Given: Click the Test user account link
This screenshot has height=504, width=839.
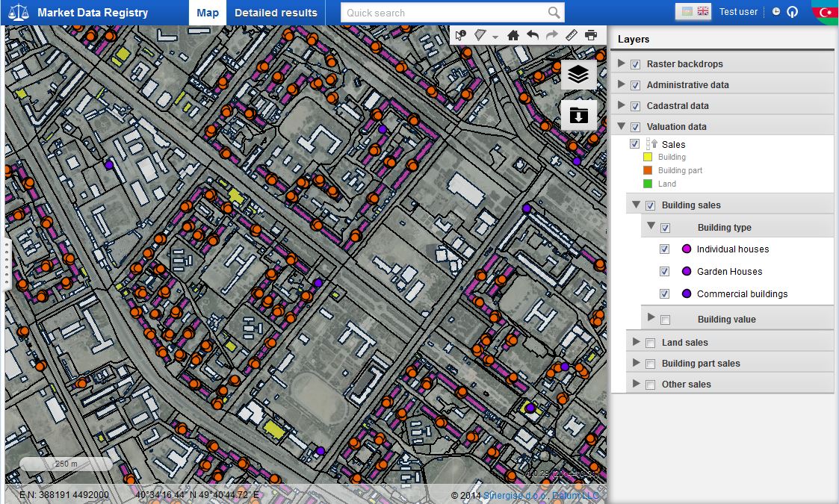Looking at the screenshot, I should pos(738,12).
